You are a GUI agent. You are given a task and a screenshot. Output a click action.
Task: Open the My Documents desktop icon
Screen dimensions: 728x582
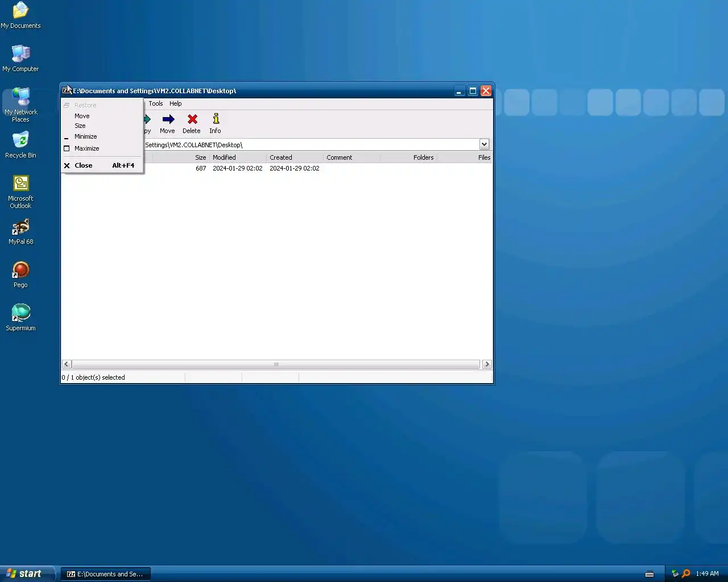pyautogui.click(x=20, y=15)
